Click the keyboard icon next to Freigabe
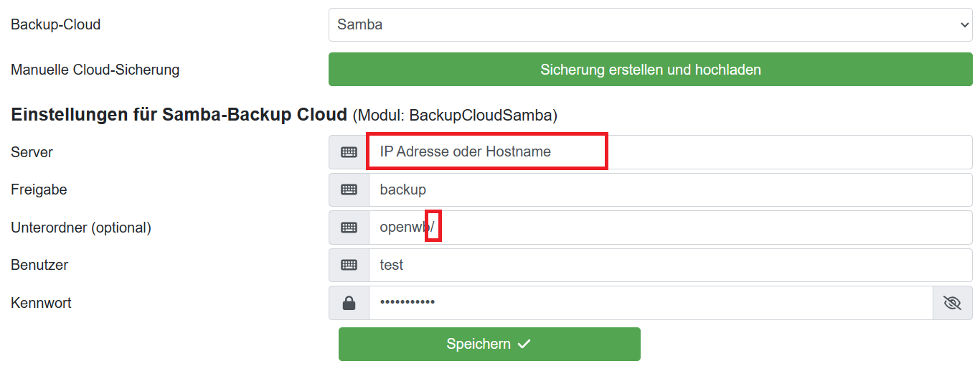The image size is (980, 384). (349, 189)
